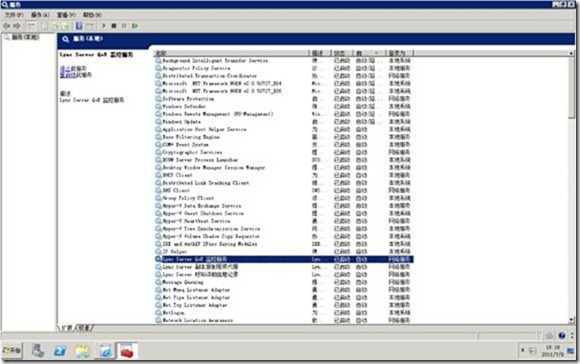580x364 pixels.
Task: Click the service list scroll down arrow
Action: [571, 320]
